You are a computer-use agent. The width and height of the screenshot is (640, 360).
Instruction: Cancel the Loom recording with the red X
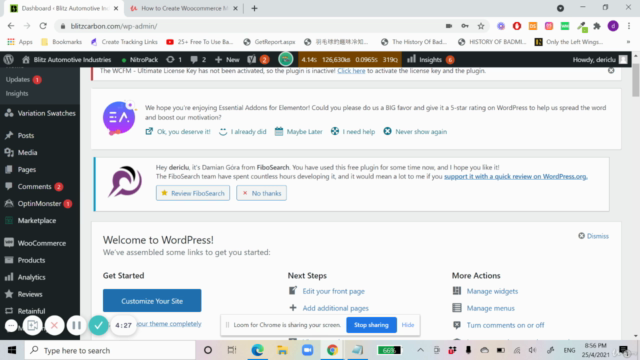coord(54,325)
